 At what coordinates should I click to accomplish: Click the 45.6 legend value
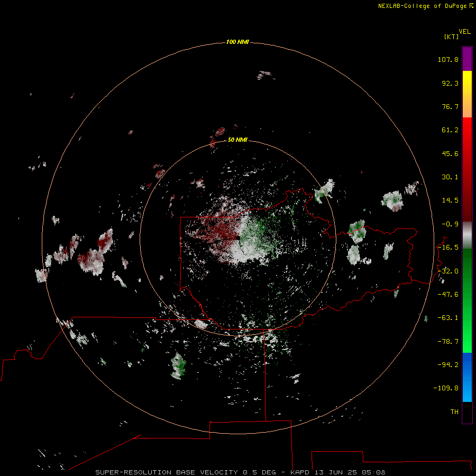450,153
